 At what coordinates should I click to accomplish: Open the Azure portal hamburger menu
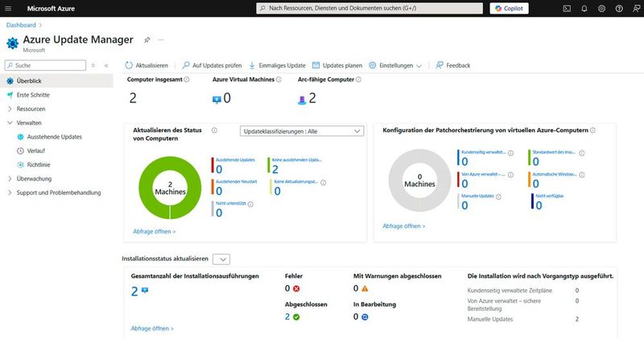8,8
